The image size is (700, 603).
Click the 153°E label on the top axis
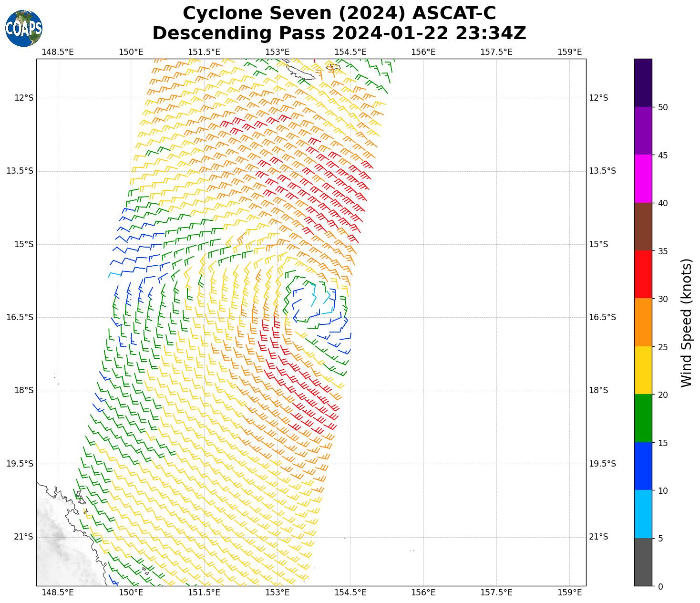pyautogui.click(x=277, y=52)
